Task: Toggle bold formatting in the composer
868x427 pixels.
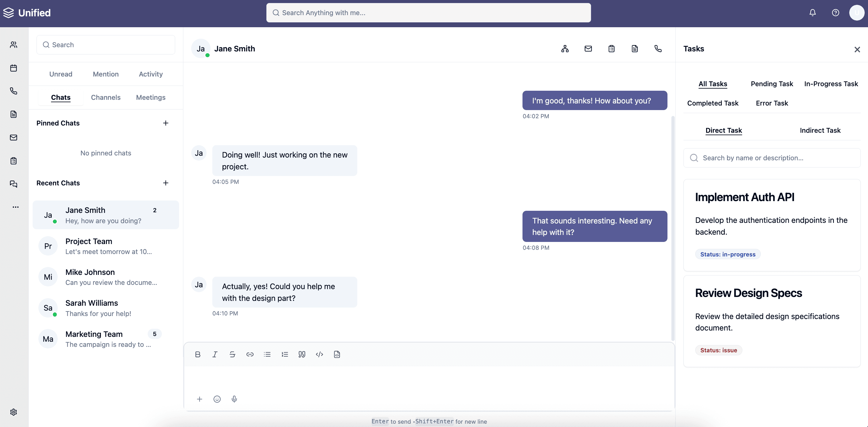Action: coord(198,354)
